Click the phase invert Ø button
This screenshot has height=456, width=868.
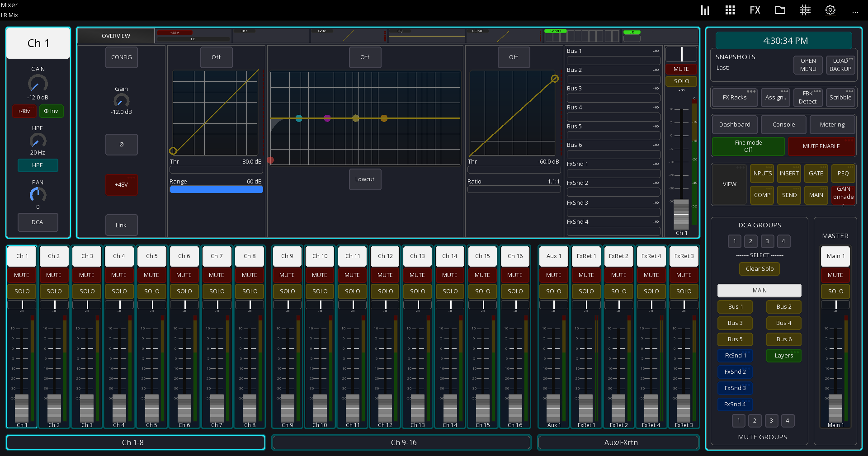click(122, 145)
